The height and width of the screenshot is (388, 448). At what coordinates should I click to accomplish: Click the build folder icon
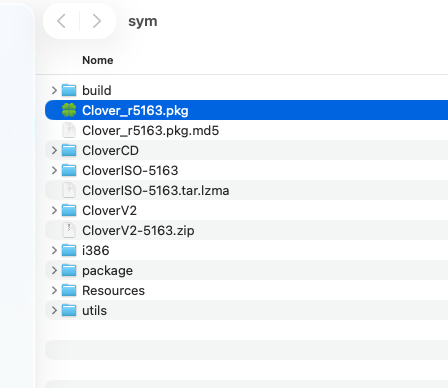pyautogui.click(x=69, y=90)
